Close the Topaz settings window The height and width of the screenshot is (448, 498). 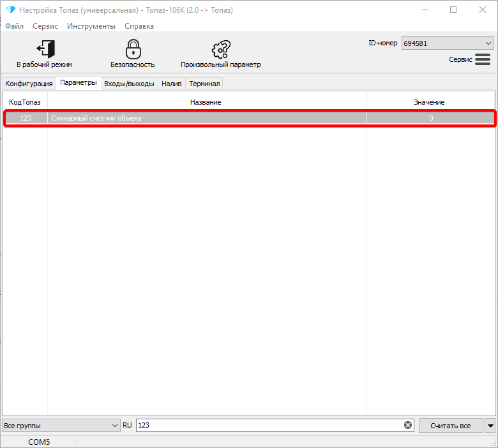(483, 10)
